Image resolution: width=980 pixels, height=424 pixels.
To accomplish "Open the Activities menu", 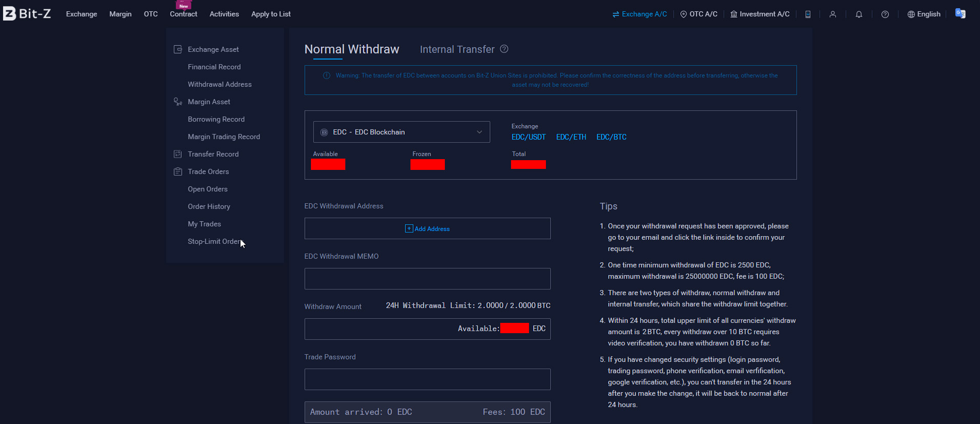I will pos(224,14).
